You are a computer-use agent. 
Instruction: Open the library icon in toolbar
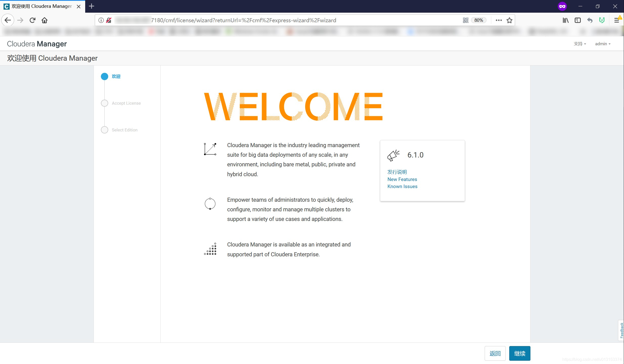pos(565,20)
